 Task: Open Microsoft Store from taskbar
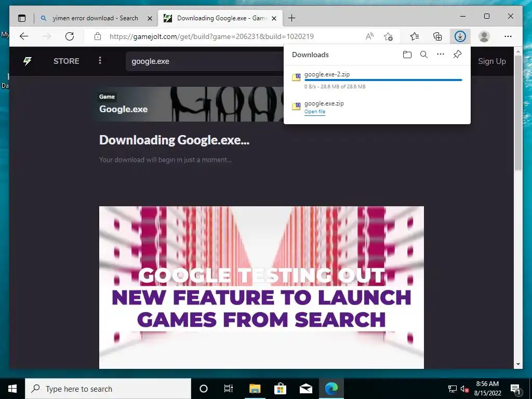click(280, 389)
